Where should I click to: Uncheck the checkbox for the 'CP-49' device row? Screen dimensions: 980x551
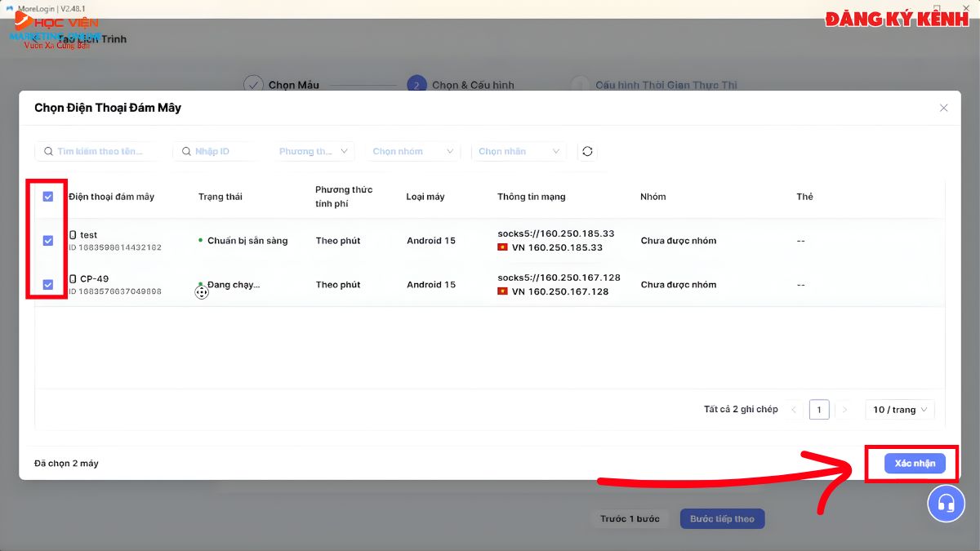click(48, 284)
